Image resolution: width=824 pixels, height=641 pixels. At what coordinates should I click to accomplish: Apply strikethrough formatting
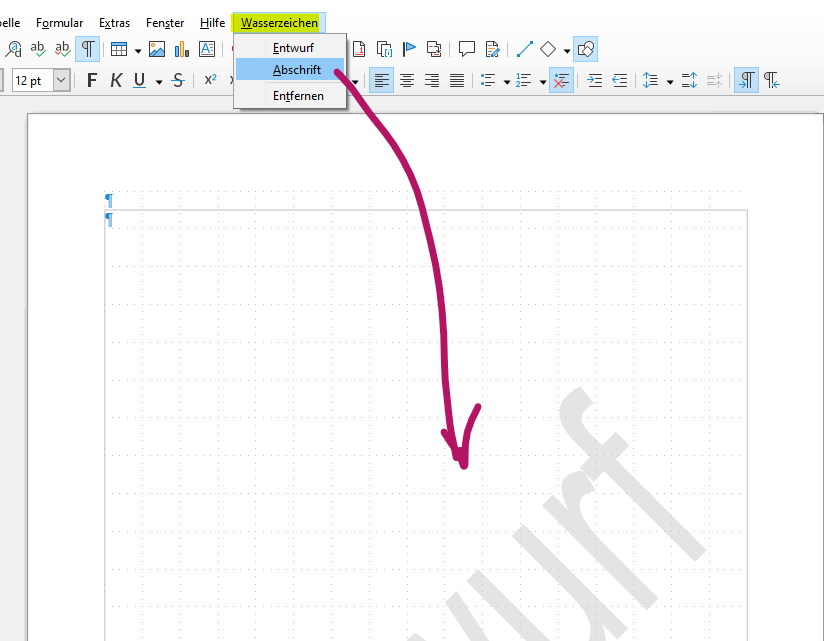pos(178,80)
